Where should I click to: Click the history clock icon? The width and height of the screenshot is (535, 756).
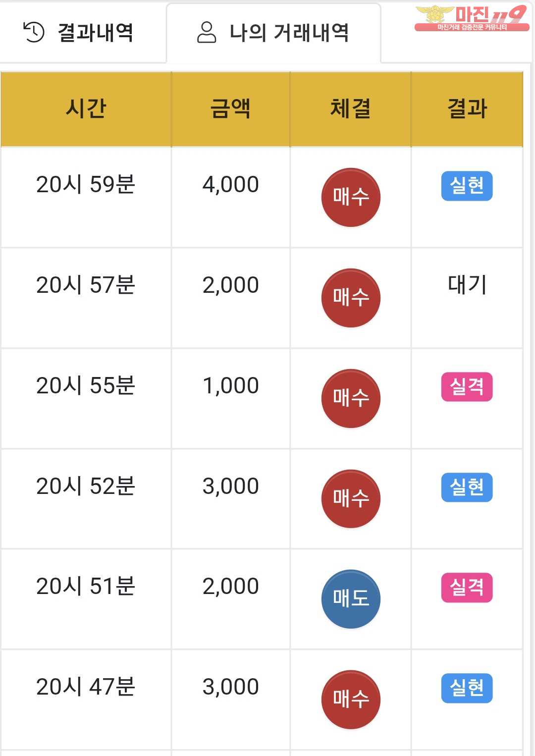point(34,32)
